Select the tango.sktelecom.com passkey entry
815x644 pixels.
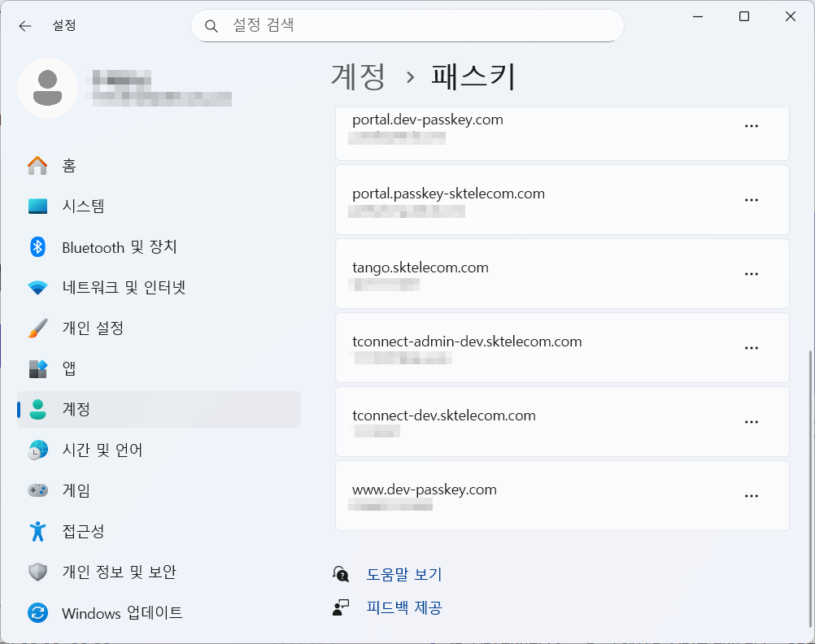tap(562, 273)
